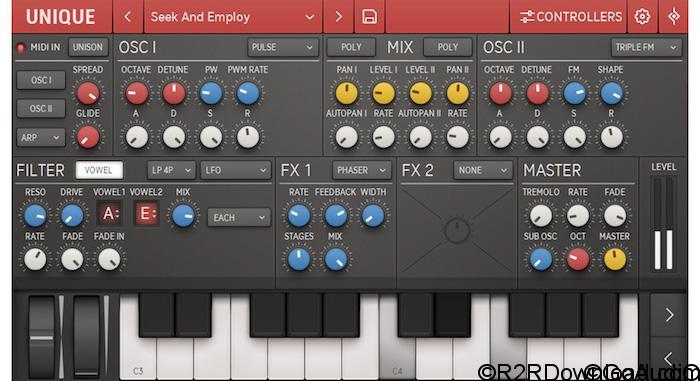Open the filter LFO dropdown
The height and width of the screenshot is (381, 700).
click(235, 170)
